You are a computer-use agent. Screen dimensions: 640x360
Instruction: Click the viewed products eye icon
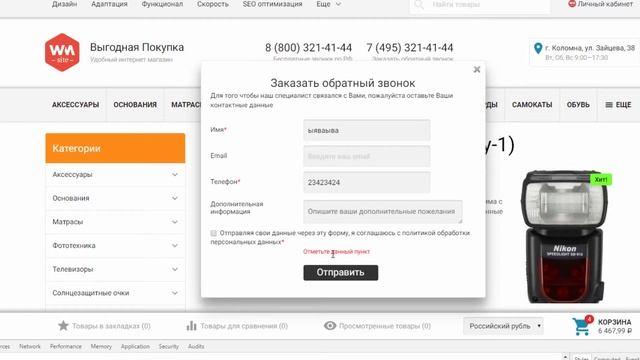point(330,325)
